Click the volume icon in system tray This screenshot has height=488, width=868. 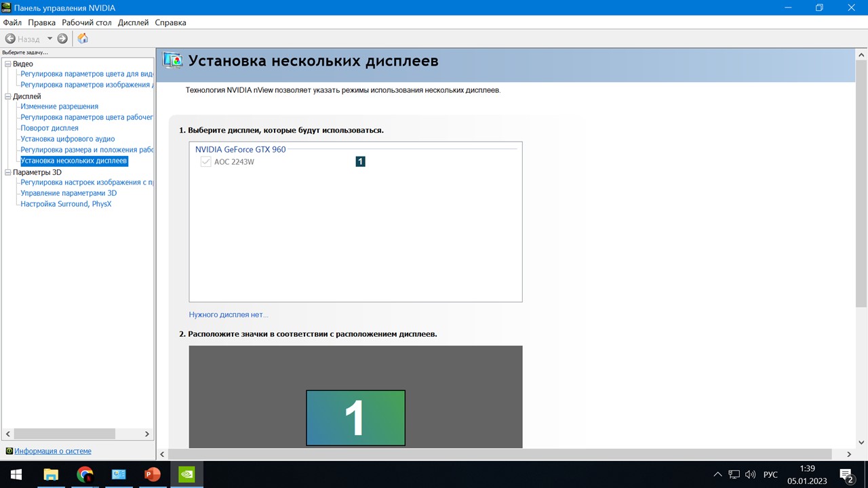750,474
